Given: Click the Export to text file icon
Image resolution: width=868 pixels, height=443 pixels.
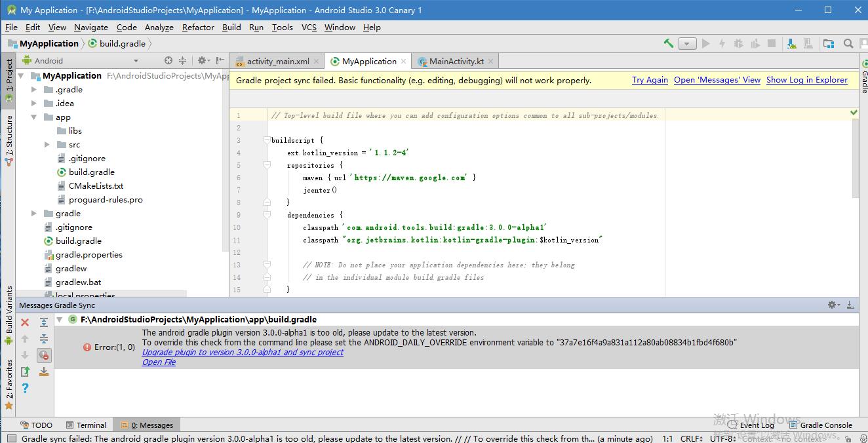Looking at the screenshot, I should coord(25,372).
